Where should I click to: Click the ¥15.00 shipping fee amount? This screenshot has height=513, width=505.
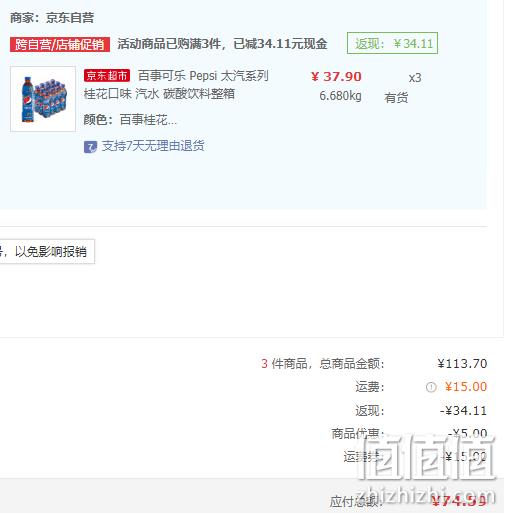click(x=466, y=387)
